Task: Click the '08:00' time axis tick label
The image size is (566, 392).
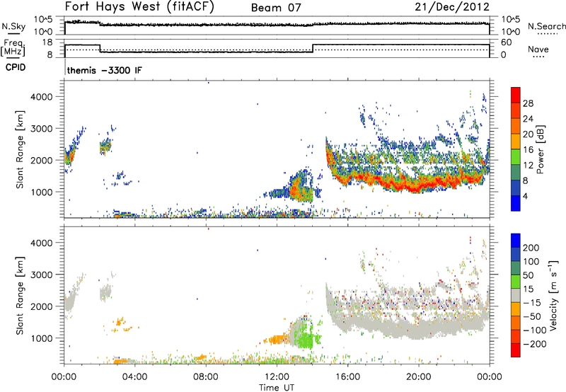Action: click(x=206, y=377)
